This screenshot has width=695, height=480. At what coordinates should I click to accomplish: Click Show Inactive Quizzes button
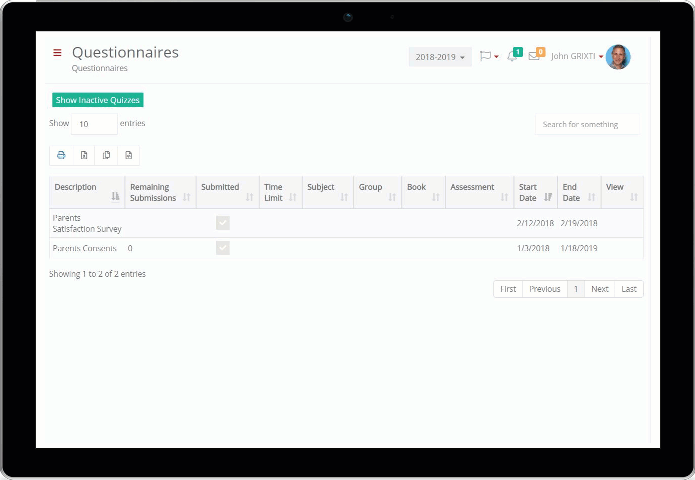pos(98,100)
